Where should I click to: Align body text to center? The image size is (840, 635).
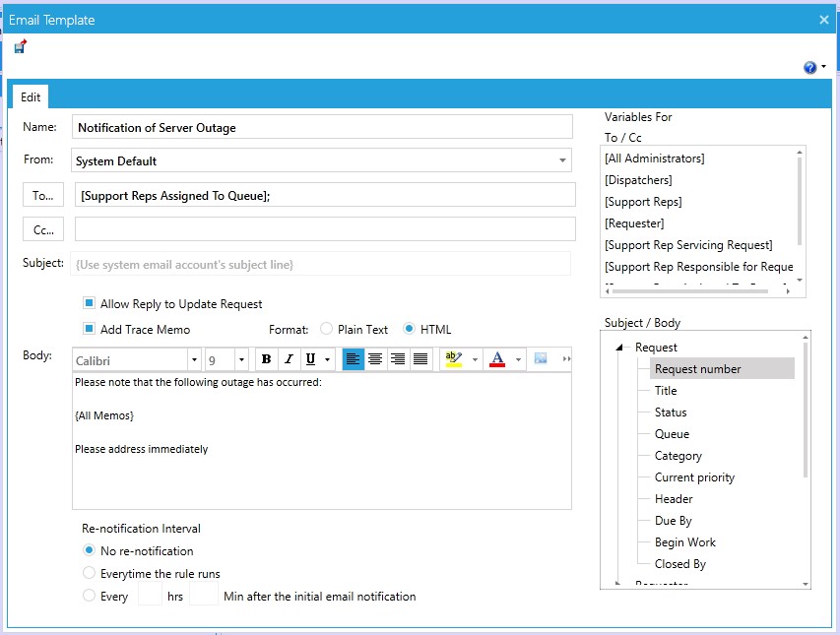375,359
